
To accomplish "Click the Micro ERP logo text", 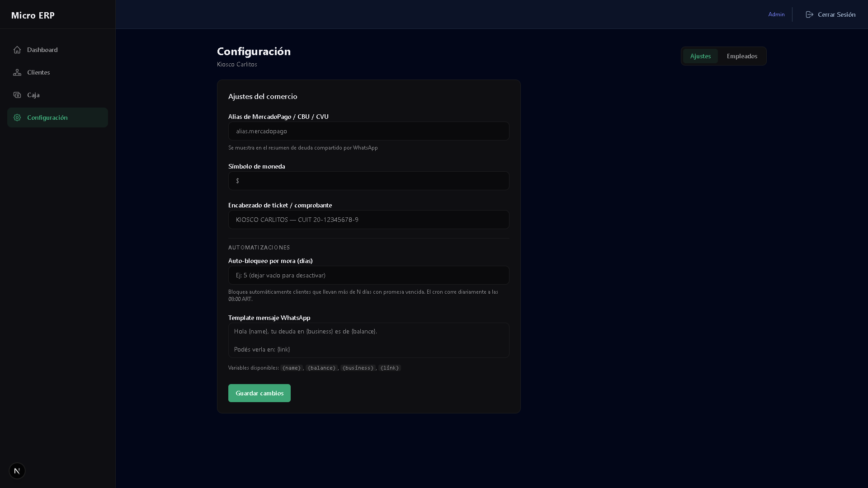I will click(33, 15).
